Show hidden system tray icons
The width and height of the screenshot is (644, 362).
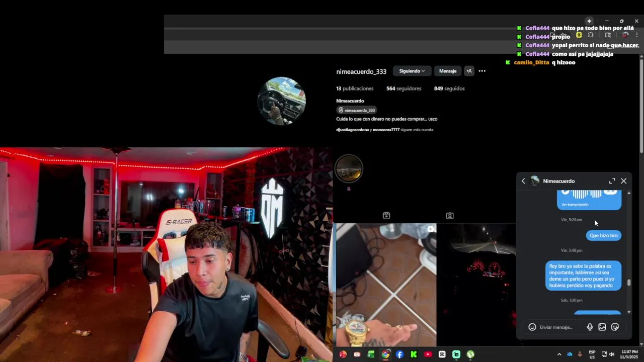point(559,354)
